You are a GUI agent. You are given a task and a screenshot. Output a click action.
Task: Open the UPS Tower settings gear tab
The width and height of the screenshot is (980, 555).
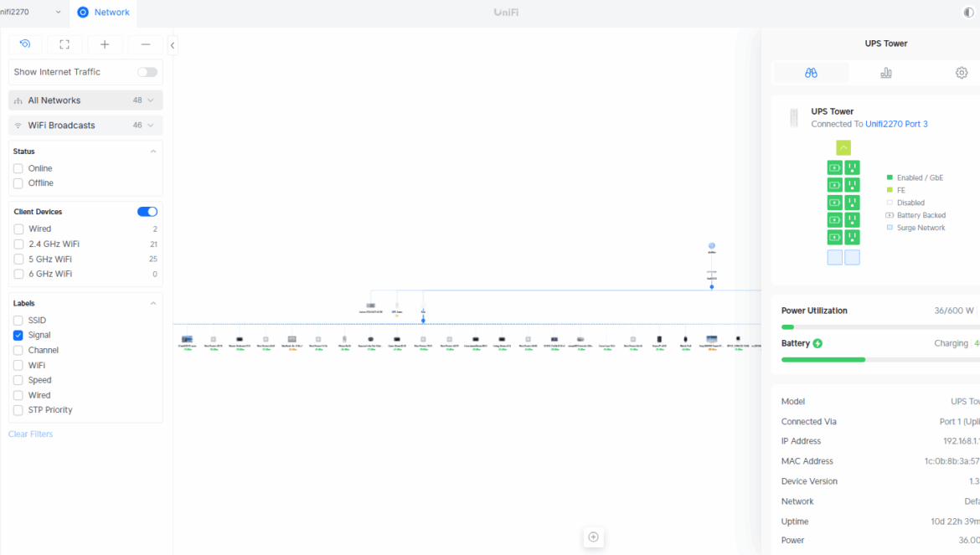[961, 73]
